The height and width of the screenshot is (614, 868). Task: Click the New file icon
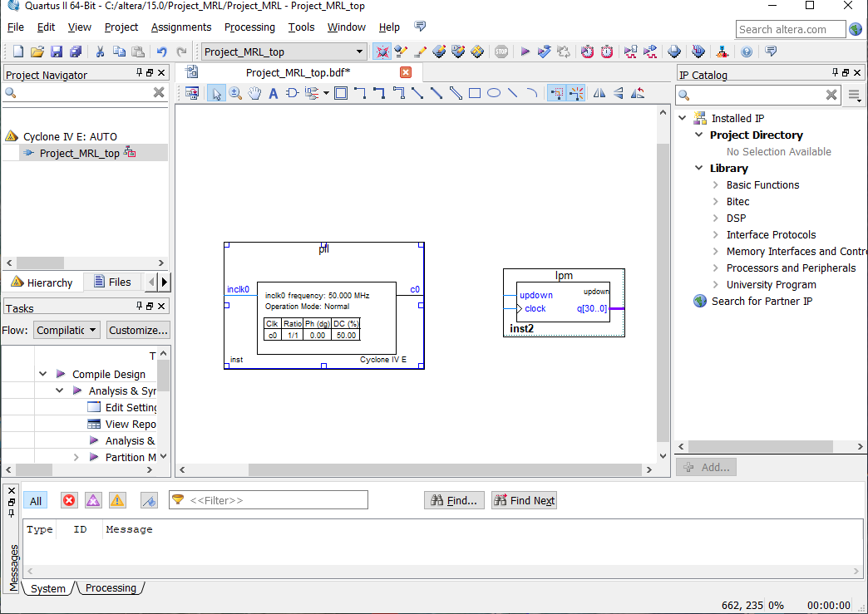[x=18, y=52]
